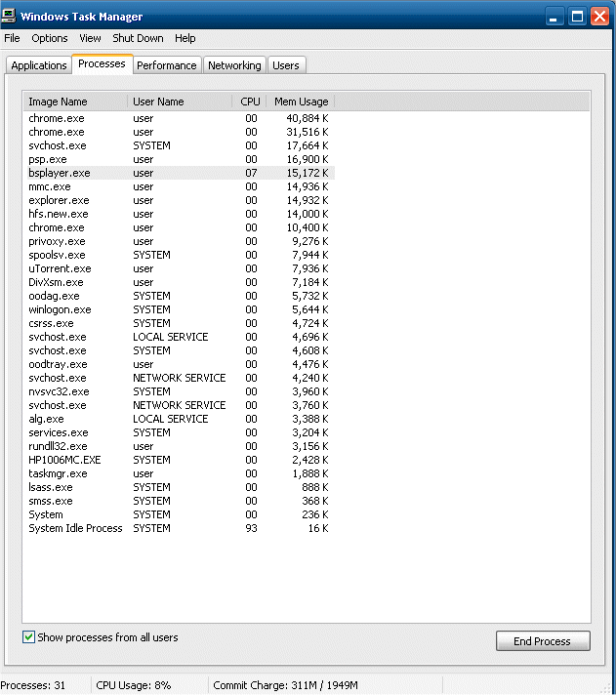Open the Shut Down menu
The image size is (616, 695).
coord(138,38)
